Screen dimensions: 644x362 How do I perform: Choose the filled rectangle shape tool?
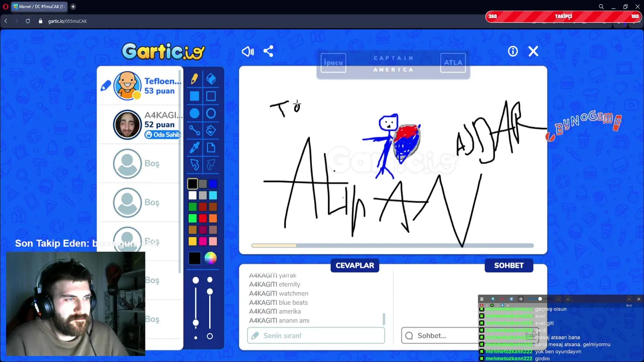click(194, 97)
